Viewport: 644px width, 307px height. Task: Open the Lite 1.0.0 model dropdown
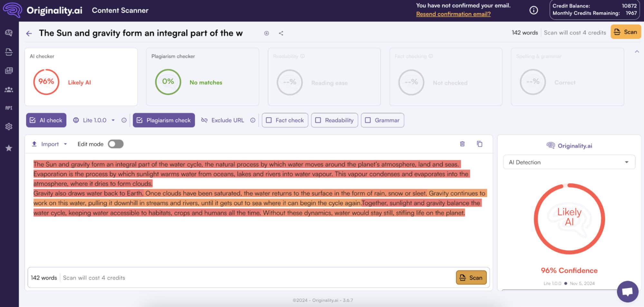[x=113, y=120]
